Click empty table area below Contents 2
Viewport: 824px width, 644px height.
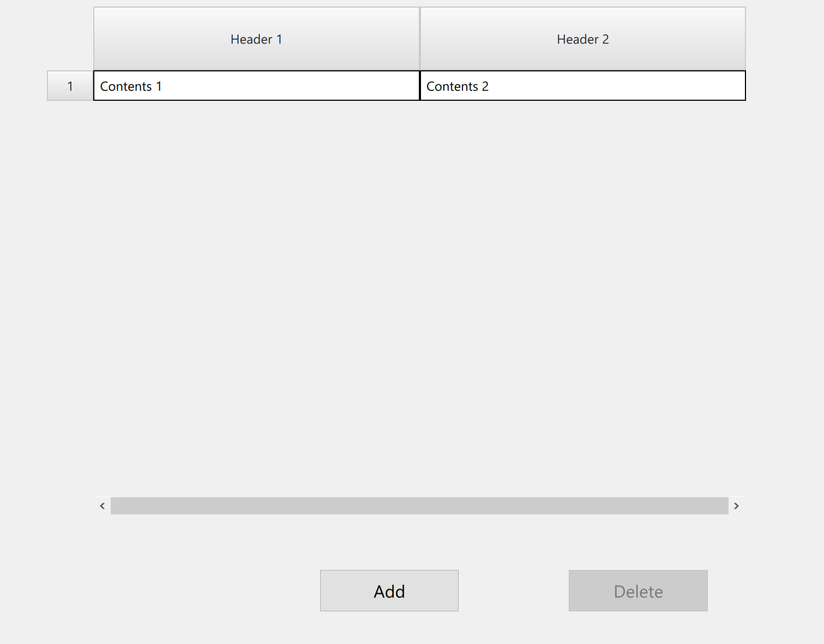pyautogui.click(x=582, y=273)
